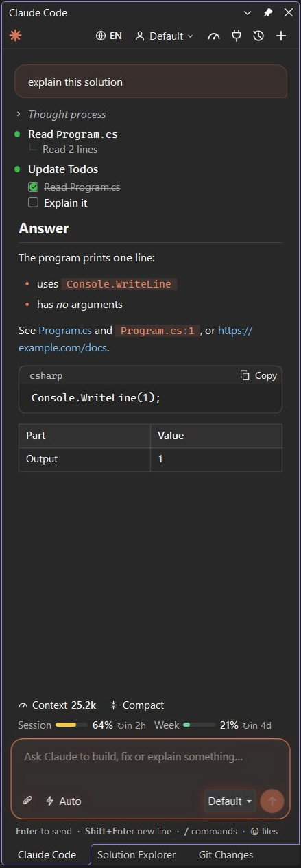Image resolution: width=301 pixels, height=868 pixels.
Task: Click the plug connections icon
Action: [x=237, y=36]
